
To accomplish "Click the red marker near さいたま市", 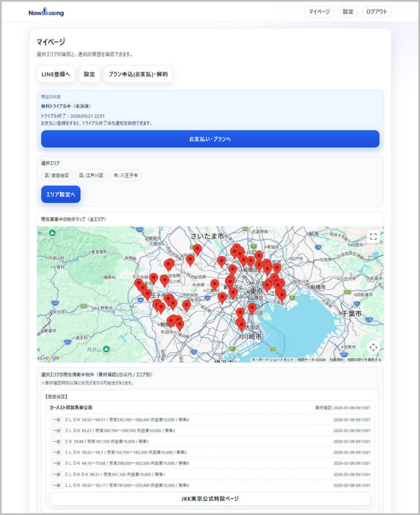I will (197, 249).
